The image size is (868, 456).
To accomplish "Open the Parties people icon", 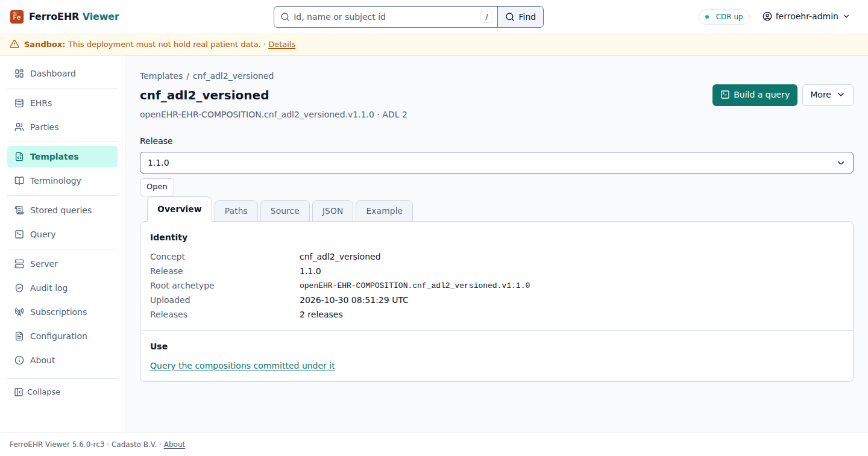I will click(x=19, y=127).
